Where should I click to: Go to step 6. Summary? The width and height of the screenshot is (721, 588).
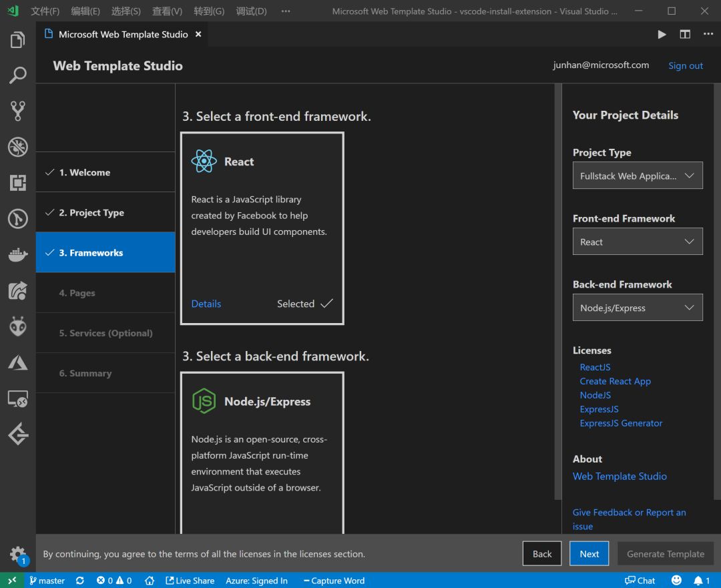pos(105,373)
